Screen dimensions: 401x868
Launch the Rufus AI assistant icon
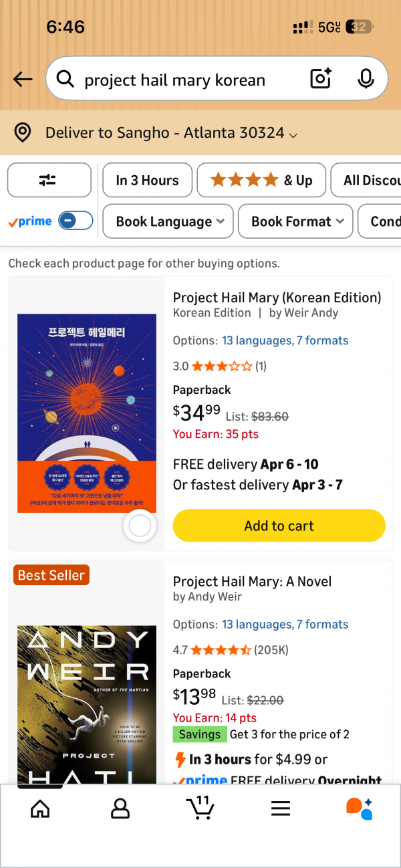click(359, 808)
